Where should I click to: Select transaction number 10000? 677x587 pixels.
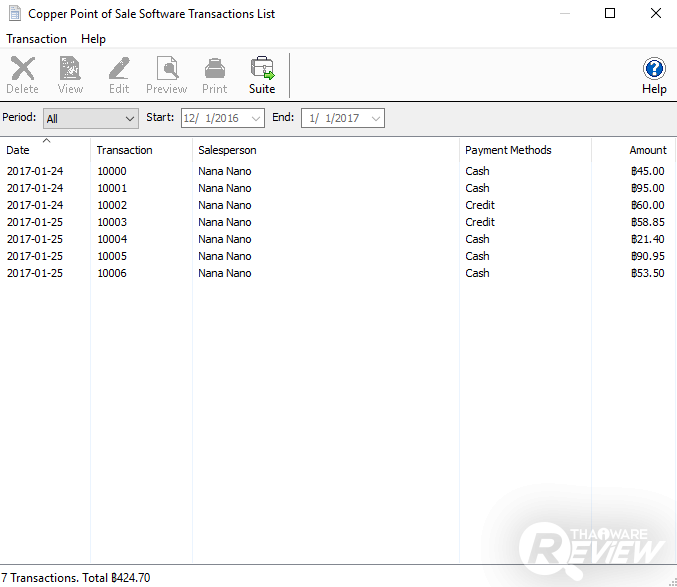[x=112, y=171]
